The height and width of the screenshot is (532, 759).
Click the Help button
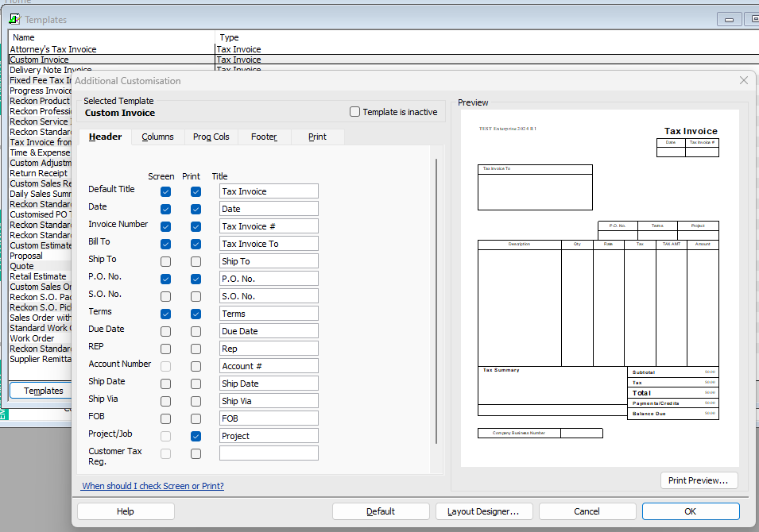click(126, 511)
